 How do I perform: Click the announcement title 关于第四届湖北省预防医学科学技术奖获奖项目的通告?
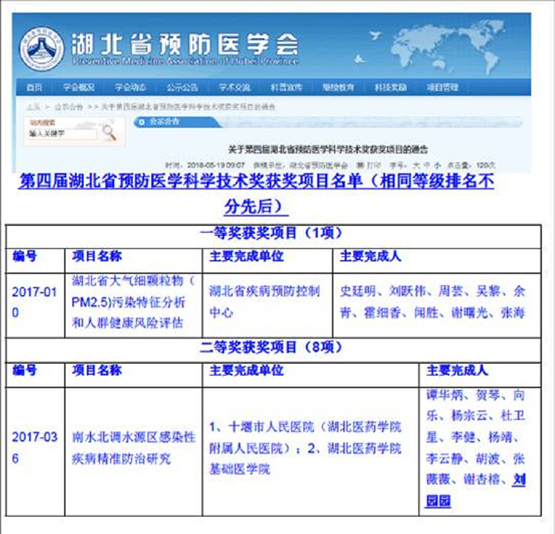(x=328, y=150)
